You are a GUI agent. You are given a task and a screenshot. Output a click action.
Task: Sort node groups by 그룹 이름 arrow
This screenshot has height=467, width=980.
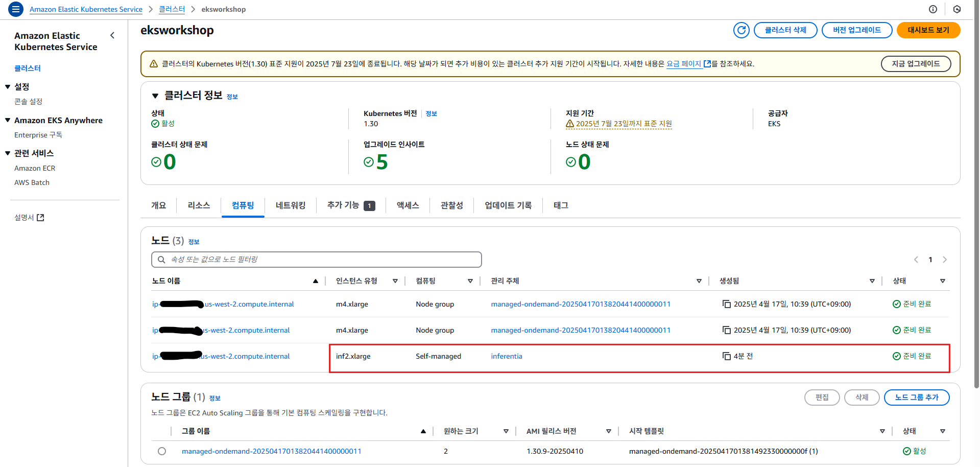[x=423, y=431]
